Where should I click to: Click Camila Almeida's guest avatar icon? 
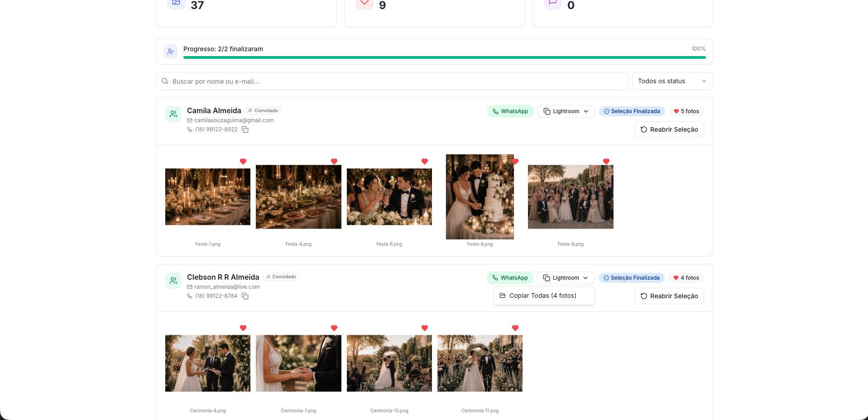coord(173,114)
